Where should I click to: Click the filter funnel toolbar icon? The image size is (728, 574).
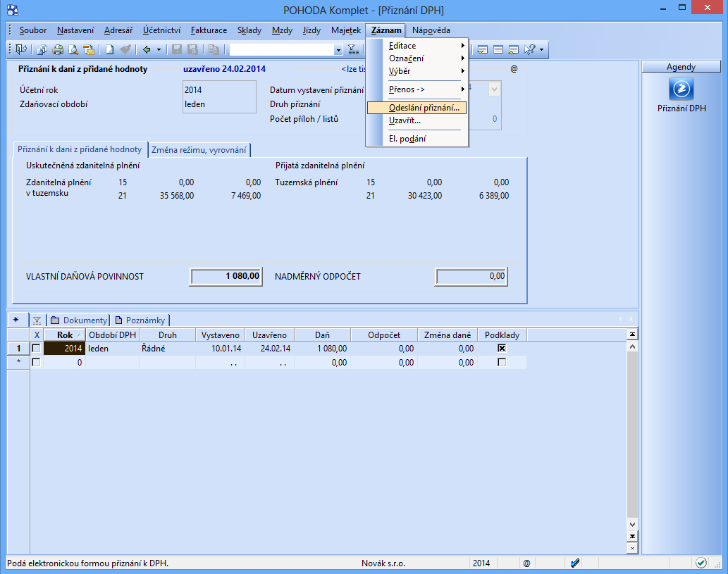[x=353, y=49]
